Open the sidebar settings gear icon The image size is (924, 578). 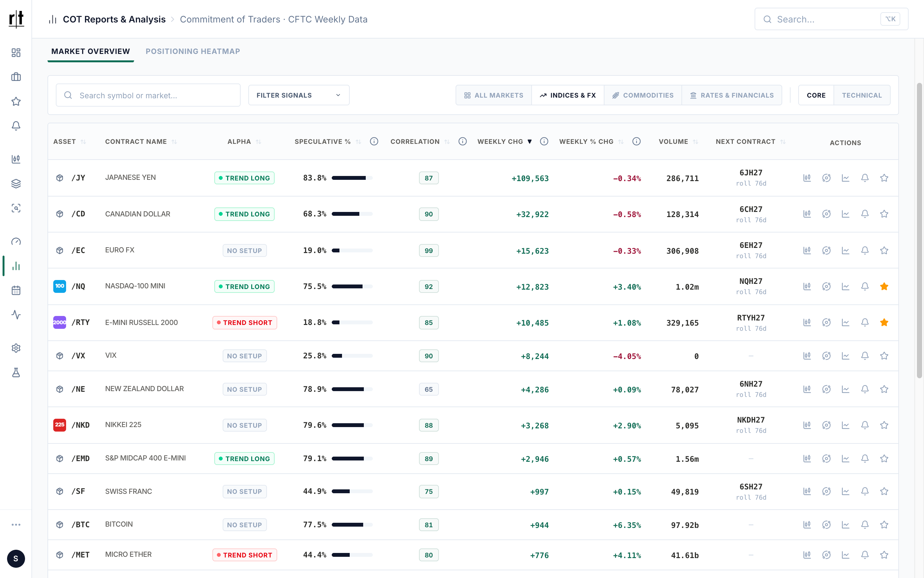16,348
